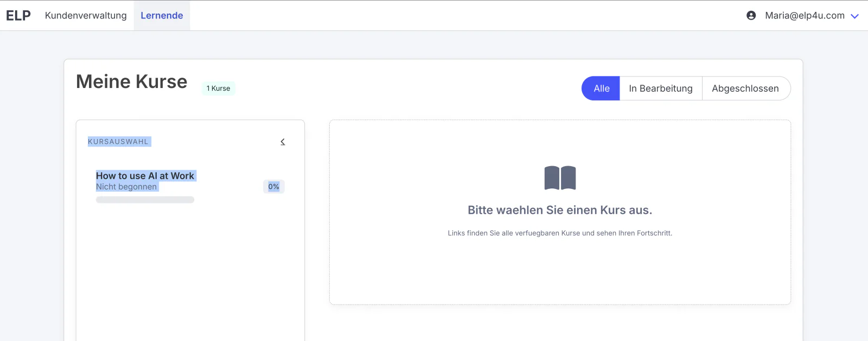Click the Bitte waehlen Sie einen Kurs aus text

560,210
